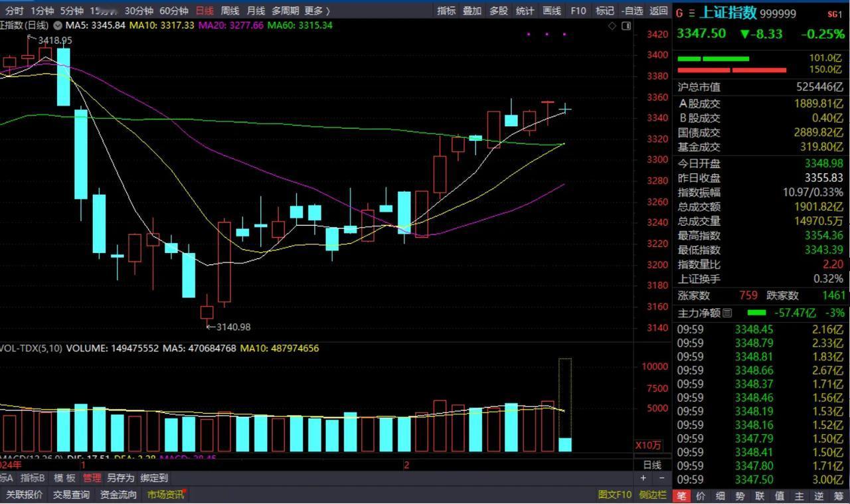Click the SG1 marker in the quote header

(x=835, y=14)
